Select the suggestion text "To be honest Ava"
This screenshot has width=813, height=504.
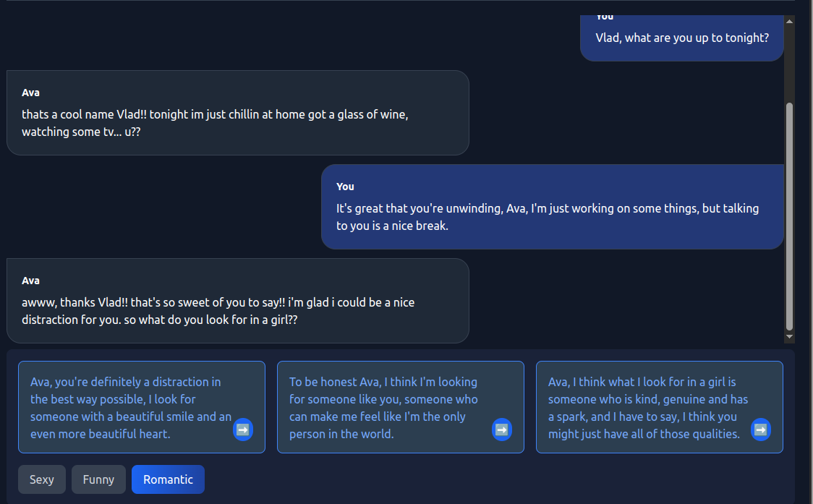[383, 408]
